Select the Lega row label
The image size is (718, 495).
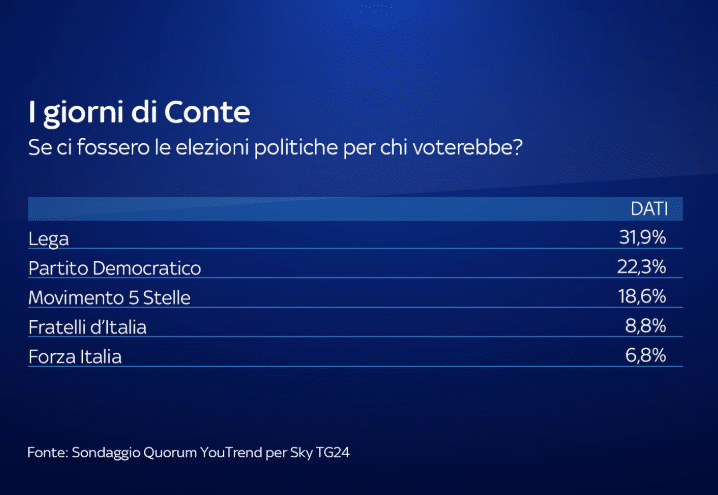47,238
